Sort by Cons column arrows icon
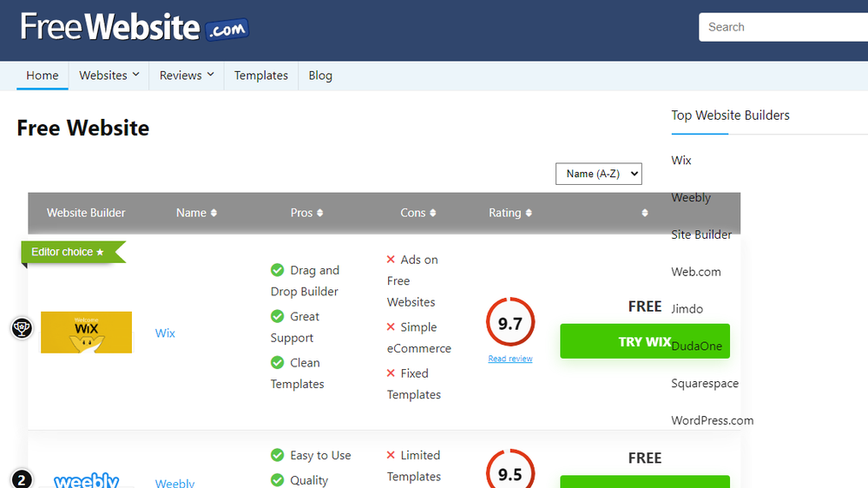The height and width of the screenshot is (488, 868). point(433,213)
